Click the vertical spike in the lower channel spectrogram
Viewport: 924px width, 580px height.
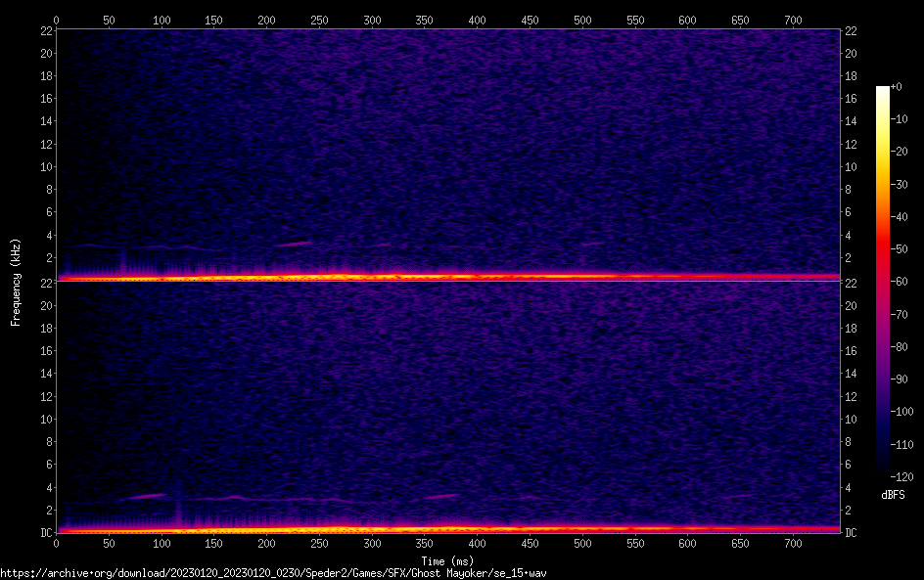click(x=178, y=504)
